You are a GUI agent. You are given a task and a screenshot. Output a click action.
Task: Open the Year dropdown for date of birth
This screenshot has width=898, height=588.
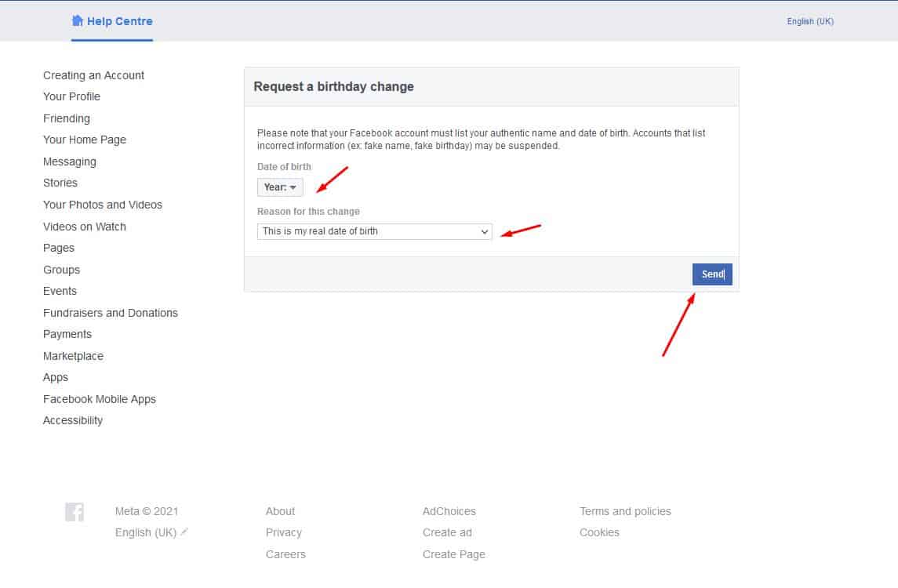pyautogui.click(x=280, y=187)
